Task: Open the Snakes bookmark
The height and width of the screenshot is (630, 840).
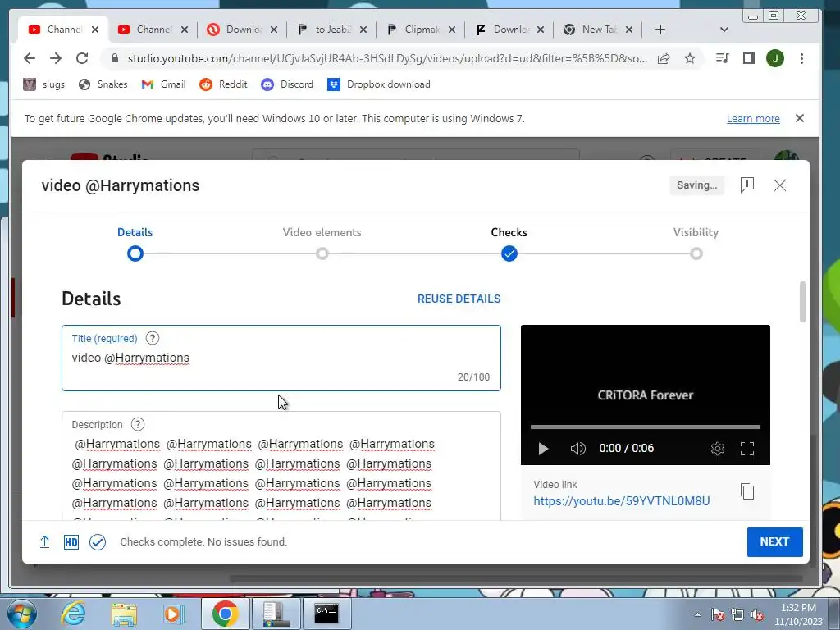Action: click(103, 84)
